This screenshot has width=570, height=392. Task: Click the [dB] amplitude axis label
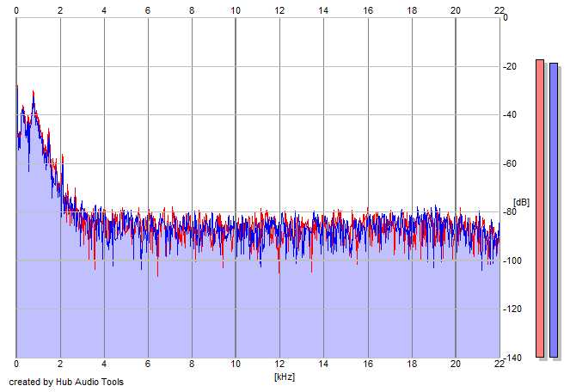click(521, 202)
